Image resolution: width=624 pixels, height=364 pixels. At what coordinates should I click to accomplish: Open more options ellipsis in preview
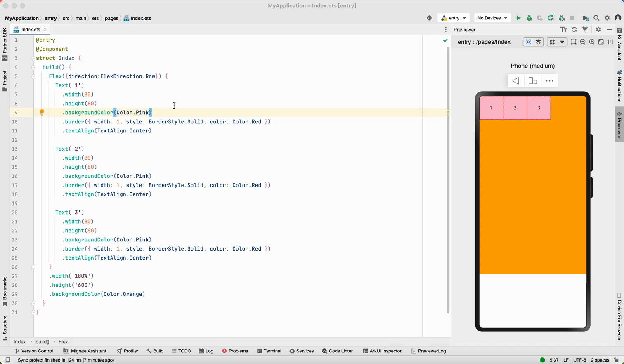click(549, 81)
